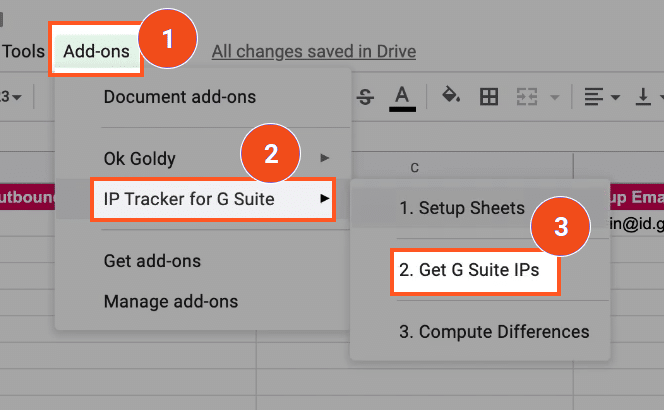Click the horizontal align icon
Image resolution: width=664 pixels, height=410 pixels.
point(594,97)
